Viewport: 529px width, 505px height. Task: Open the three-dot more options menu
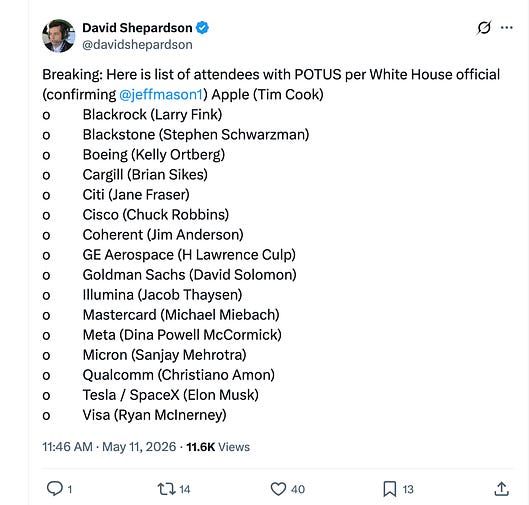(x=507, y=28)
